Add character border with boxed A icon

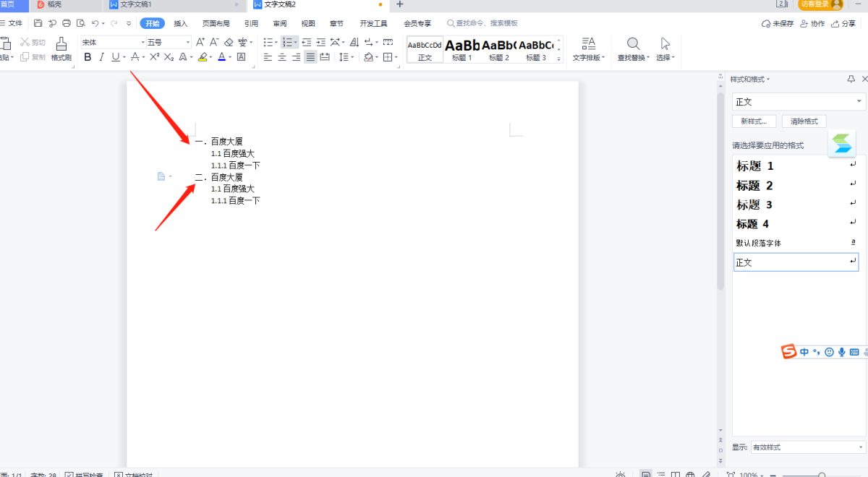242,57
